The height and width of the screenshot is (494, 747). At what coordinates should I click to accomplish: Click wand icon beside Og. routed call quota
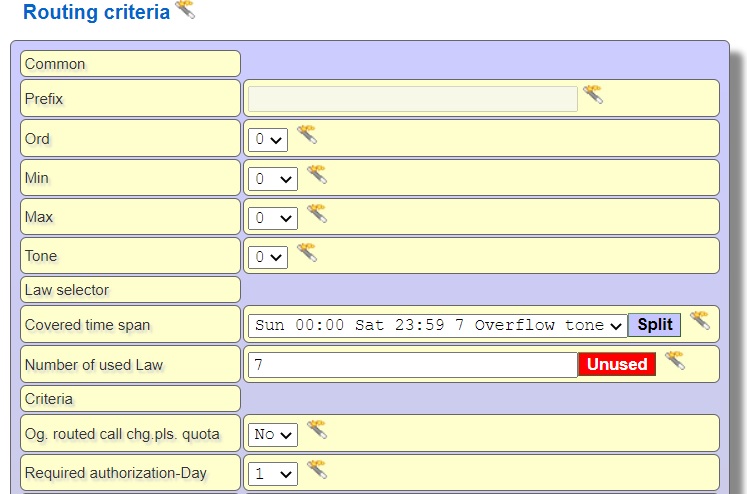click(x=317, y=430)
